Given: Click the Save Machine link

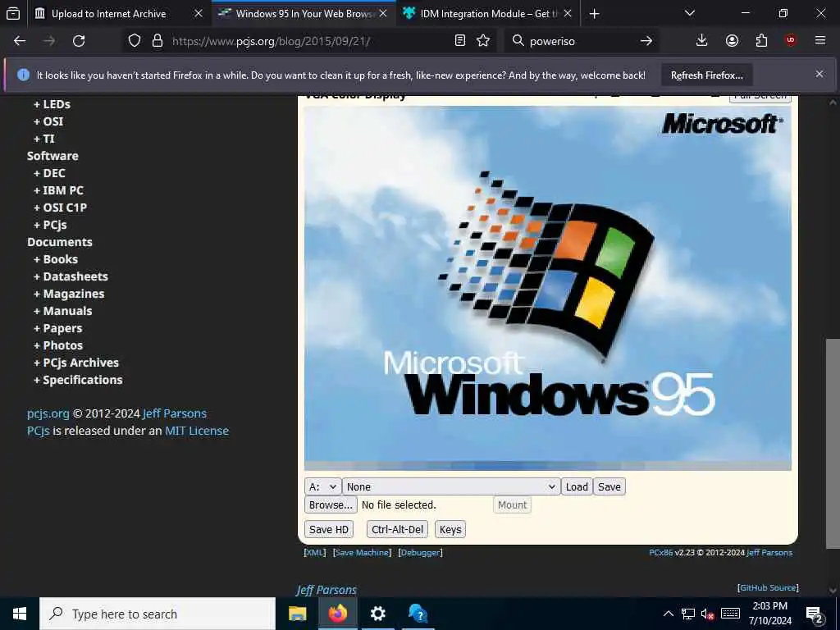Looking at the screenshot, I should coord(362,552).
